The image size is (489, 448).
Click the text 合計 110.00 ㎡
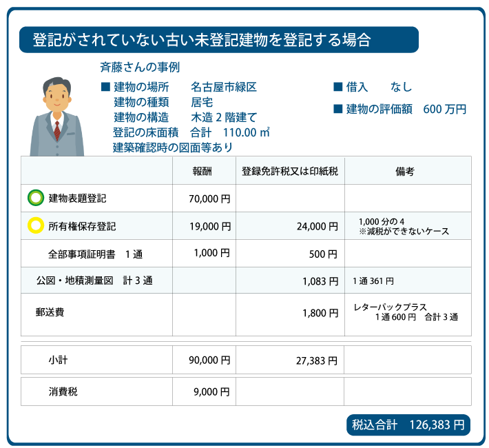[230, 132]
